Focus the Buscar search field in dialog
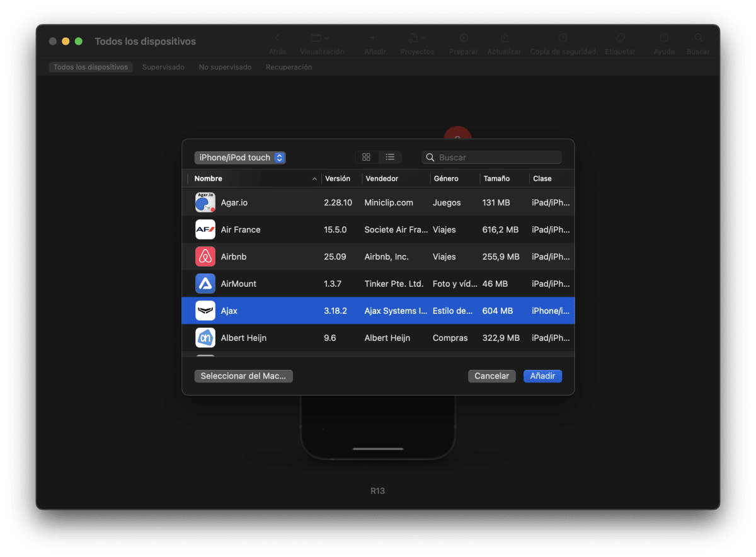This screenshot has width=756, height=557. [491, 158]
